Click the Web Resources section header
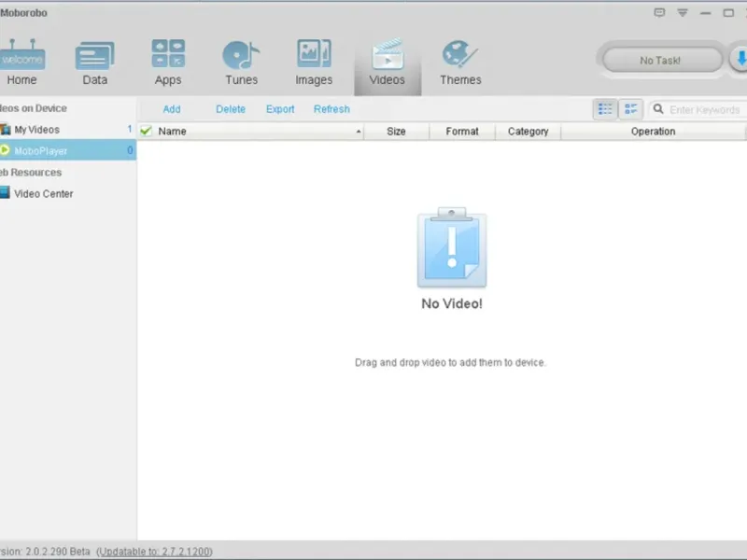The height and width of the screenshot is (560, 747). coord(31,173)
